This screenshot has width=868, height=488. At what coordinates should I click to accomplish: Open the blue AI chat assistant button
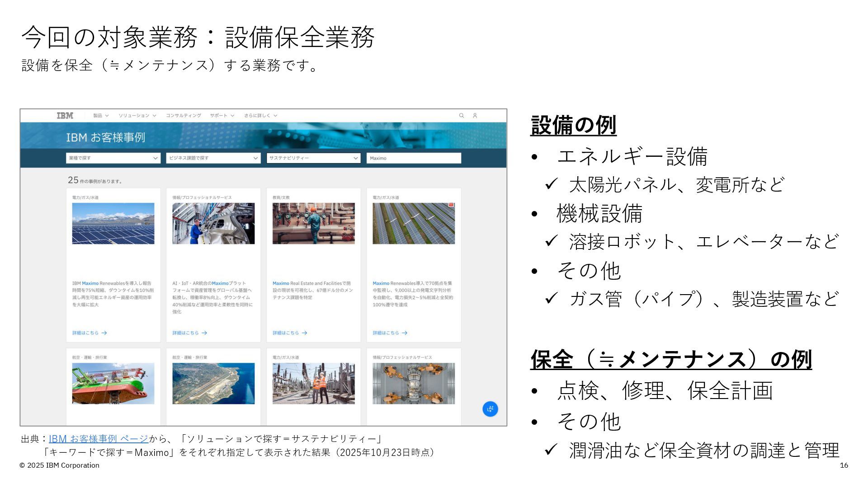[x=490, y=409]
